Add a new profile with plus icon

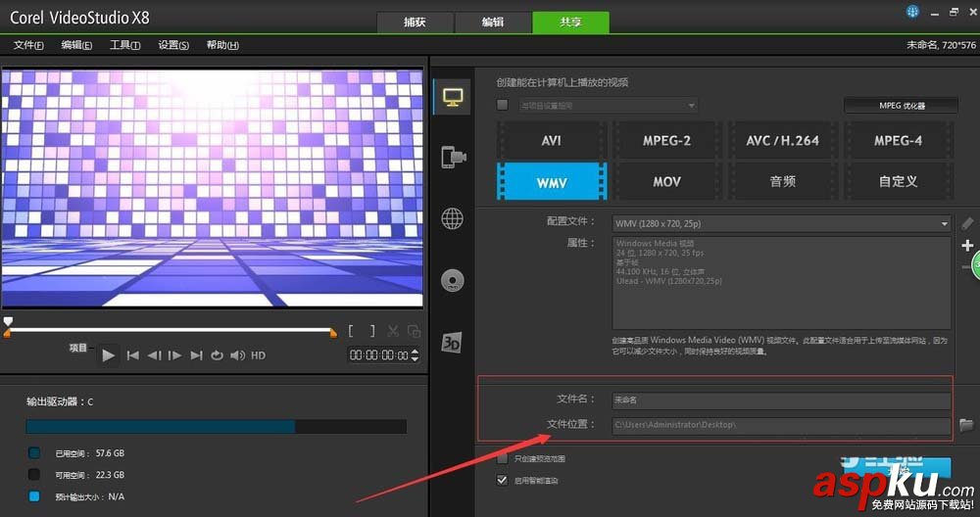[x=967, y=246]
